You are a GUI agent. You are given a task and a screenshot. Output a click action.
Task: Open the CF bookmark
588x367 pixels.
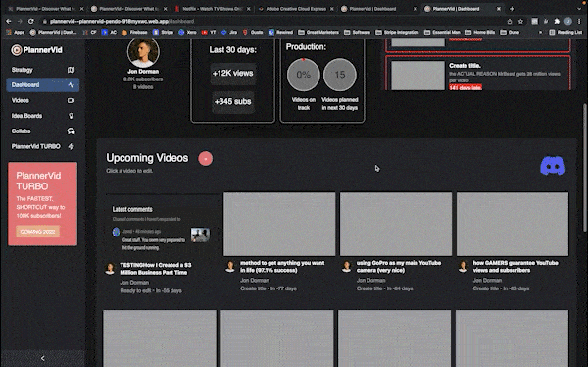coord(90,33)
